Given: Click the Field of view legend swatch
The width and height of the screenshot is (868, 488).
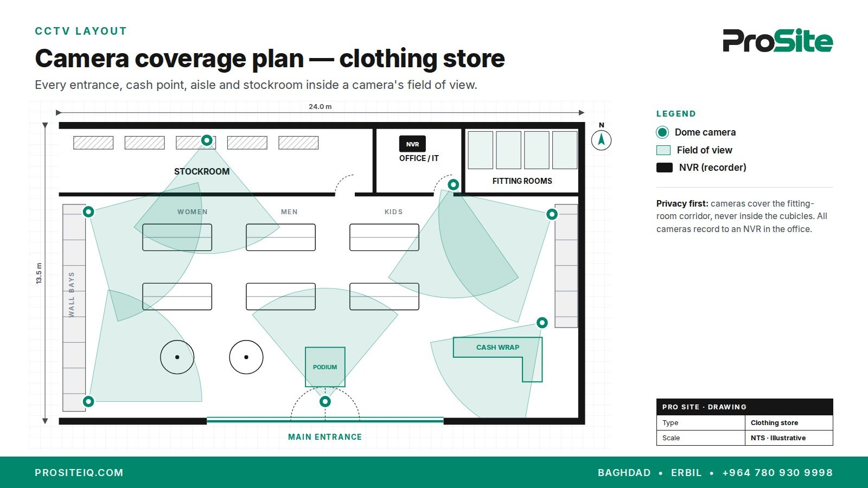Looking at the screenshot, I should 663,150.
